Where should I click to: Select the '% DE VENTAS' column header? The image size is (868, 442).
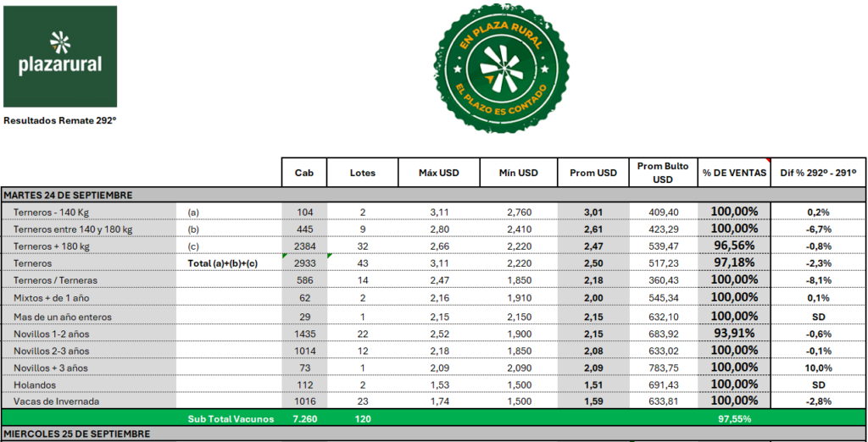(x=734, y=173)
